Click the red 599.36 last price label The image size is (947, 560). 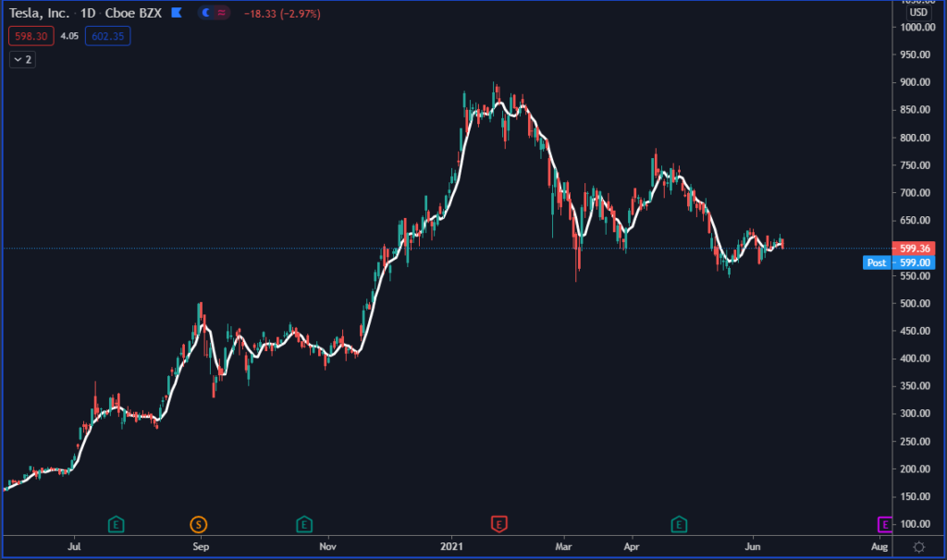(x=915, y=249)
